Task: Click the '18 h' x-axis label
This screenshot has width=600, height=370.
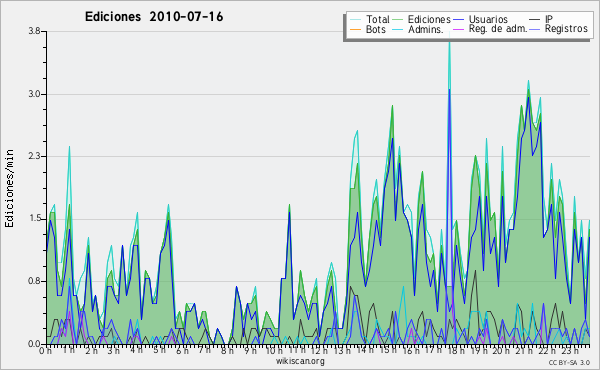Action: [x=456, y=350]
